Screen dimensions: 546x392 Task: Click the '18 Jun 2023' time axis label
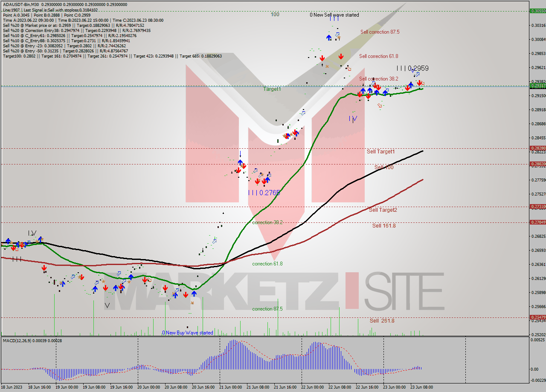tap(12, 387)
